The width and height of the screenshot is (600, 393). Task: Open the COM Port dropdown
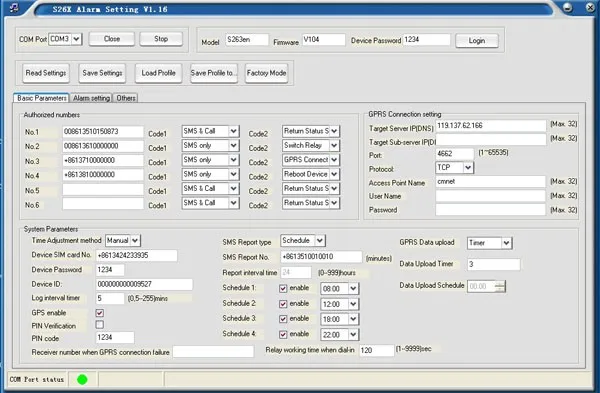click(77, 39)
